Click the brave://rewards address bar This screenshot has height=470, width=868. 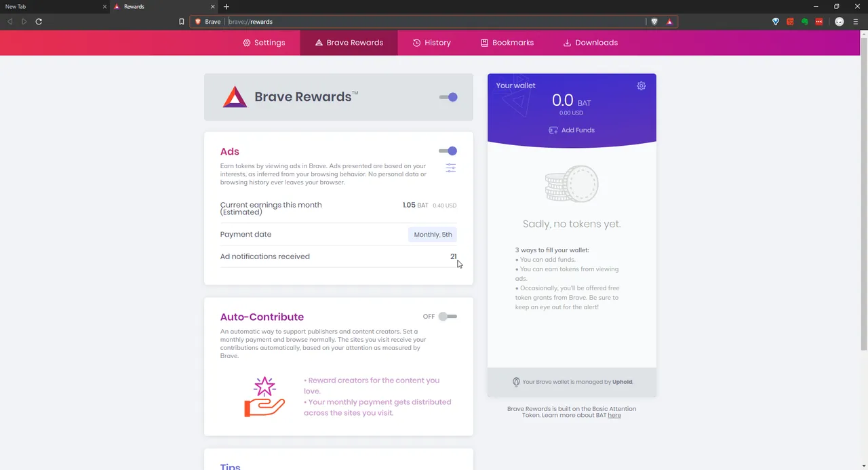tap(434, 22)
